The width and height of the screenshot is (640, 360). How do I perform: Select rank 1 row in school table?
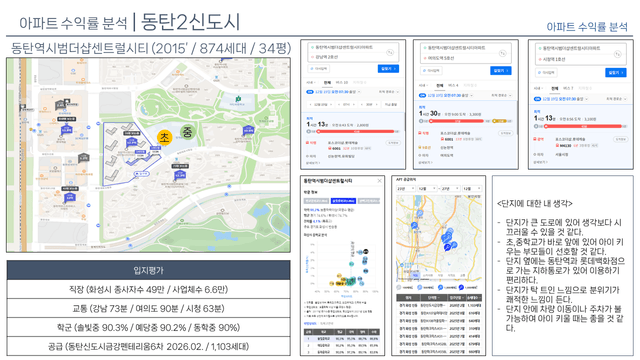[342, 339]
